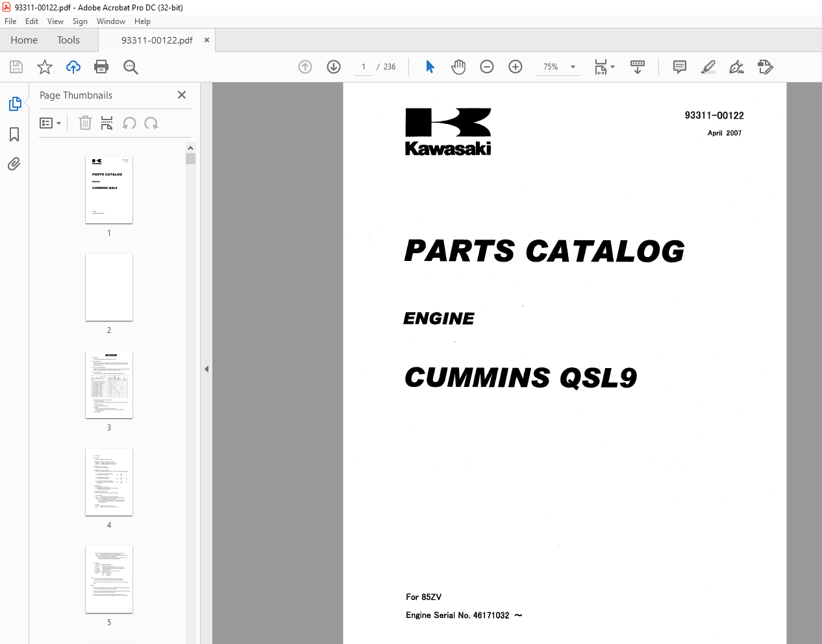The width and height of the screenshot is (822, 644).
Task: Switch to the Tools tab
Action: tap(68, 40)
